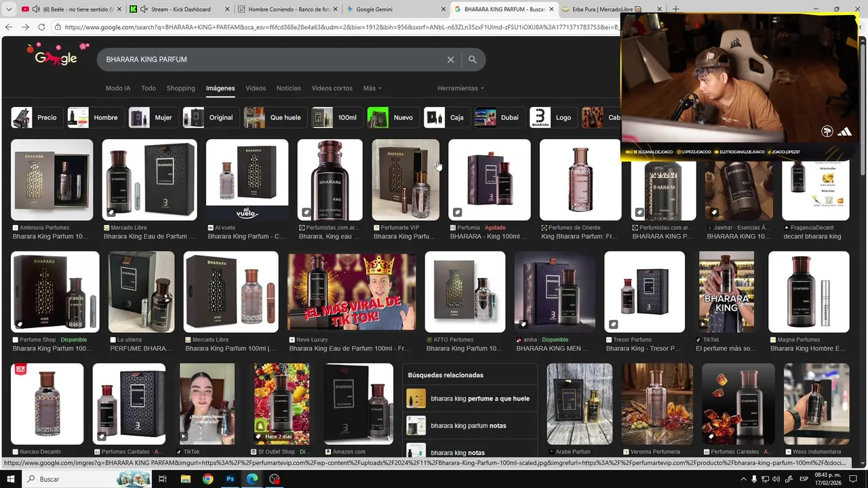Click inside the Google search input field

click(x=271, y=60)
